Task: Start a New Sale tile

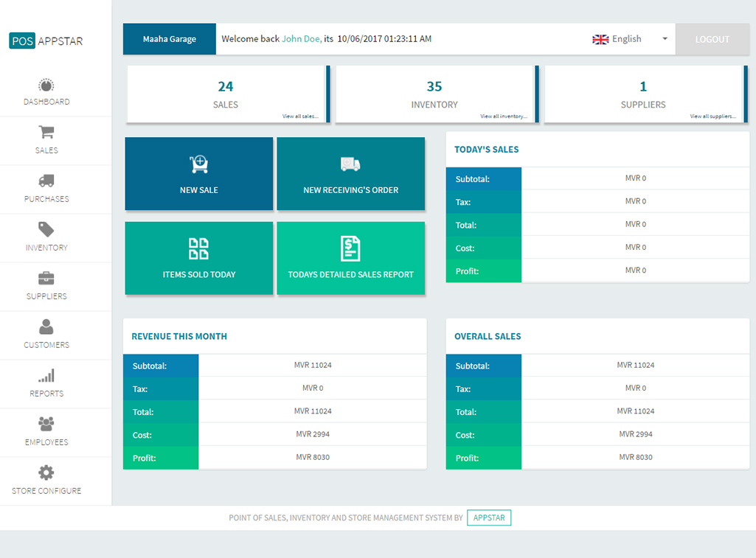Action: 199,174
